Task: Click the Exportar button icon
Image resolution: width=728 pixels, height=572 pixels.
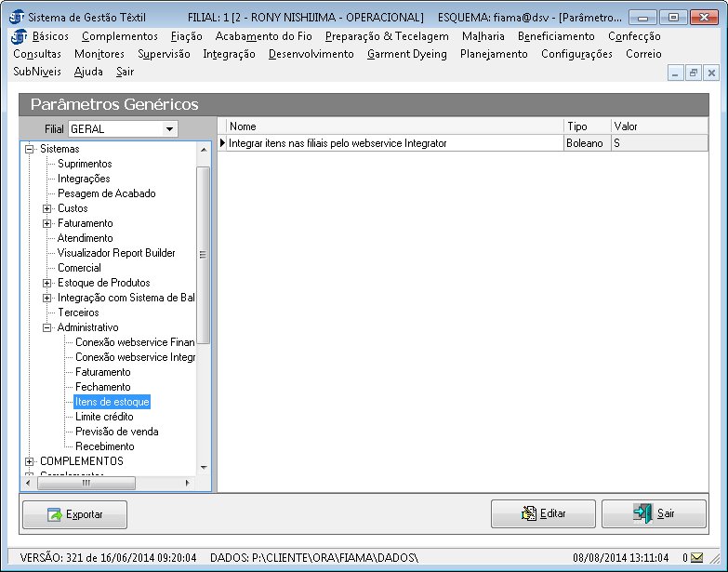Action: (x=55, y=514)
